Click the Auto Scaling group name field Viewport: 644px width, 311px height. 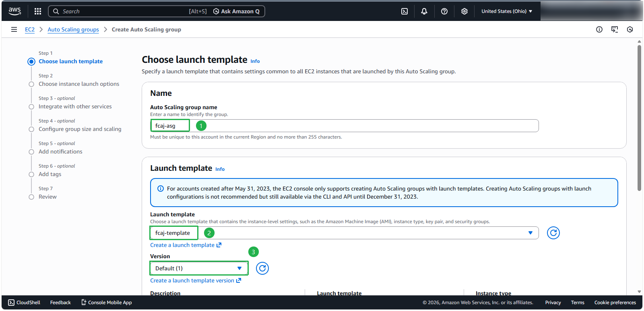pyautogui.click(x=344, y=126)
